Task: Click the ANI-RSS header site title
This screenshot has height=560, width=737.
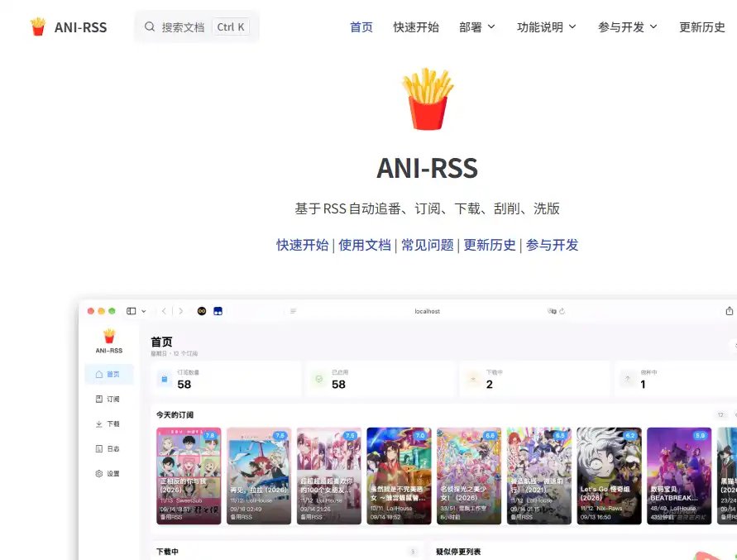Action: point(80,27)
